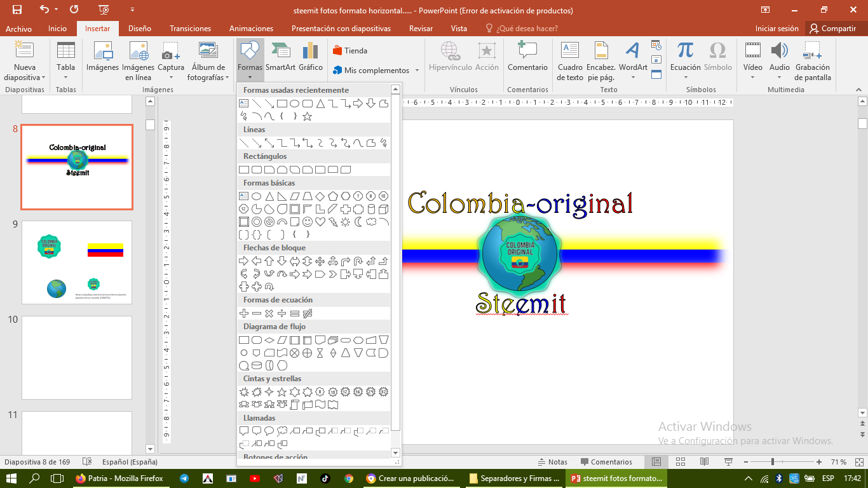Select the diamond shape in Formas básicas
The width and height of the screenshot is (868, 488).
[320, 196]
